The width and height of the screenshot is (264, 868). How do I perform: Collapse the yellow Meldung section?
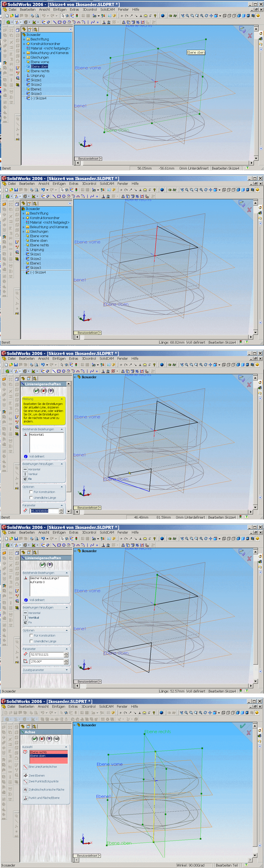62,399
